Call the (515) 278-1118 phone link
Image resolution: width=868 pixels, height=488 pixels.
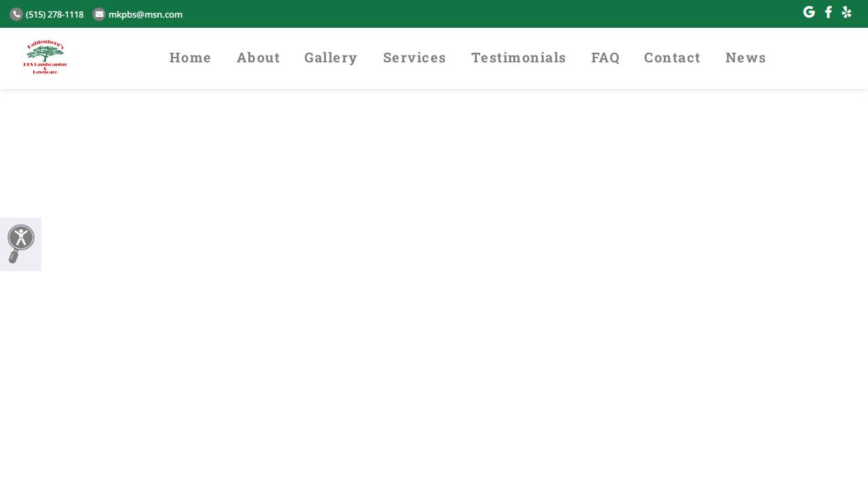click(54, 14)
